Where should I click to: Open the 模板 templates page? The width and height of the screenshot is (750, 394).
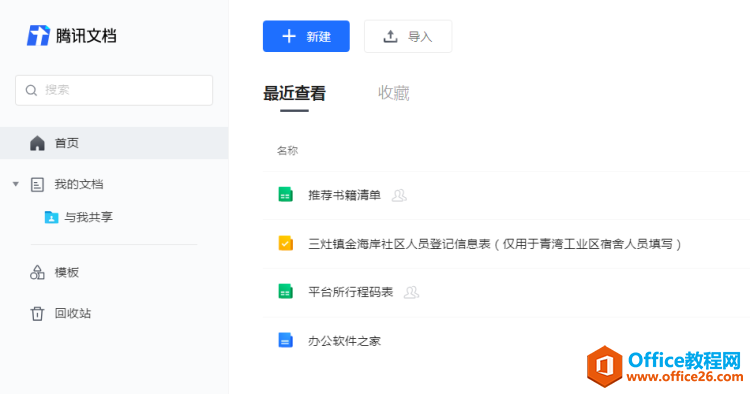coord(66,273)
